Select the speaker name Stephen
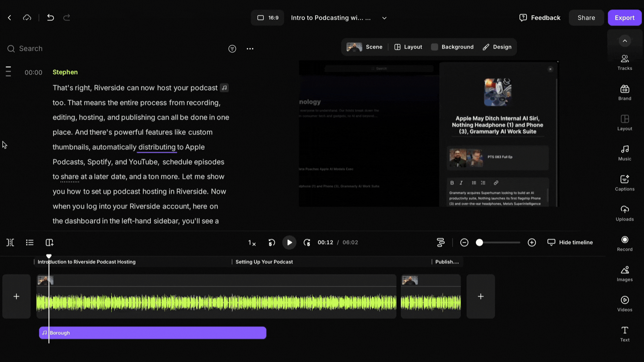The height and width of the screenshot is (362, 644). [x=65, y=72]
